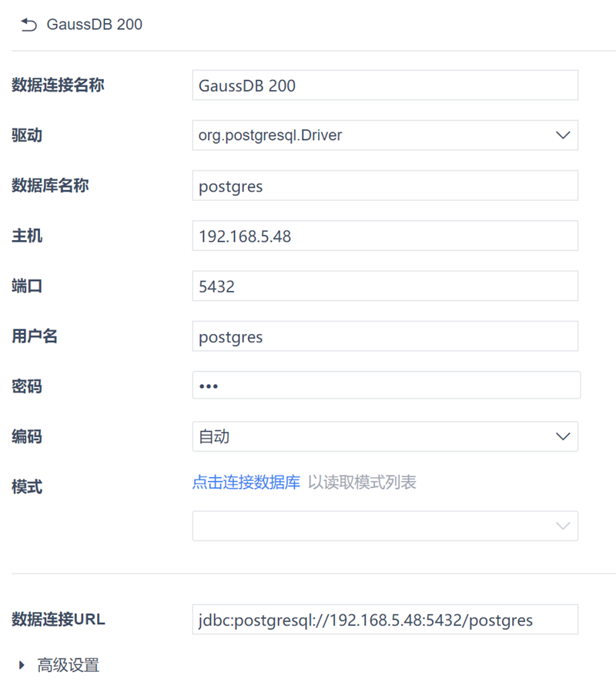Screen dimensions: 616x685
Task: Click the 端口 label
Action: pyautogui.click(x=27, y=286)
